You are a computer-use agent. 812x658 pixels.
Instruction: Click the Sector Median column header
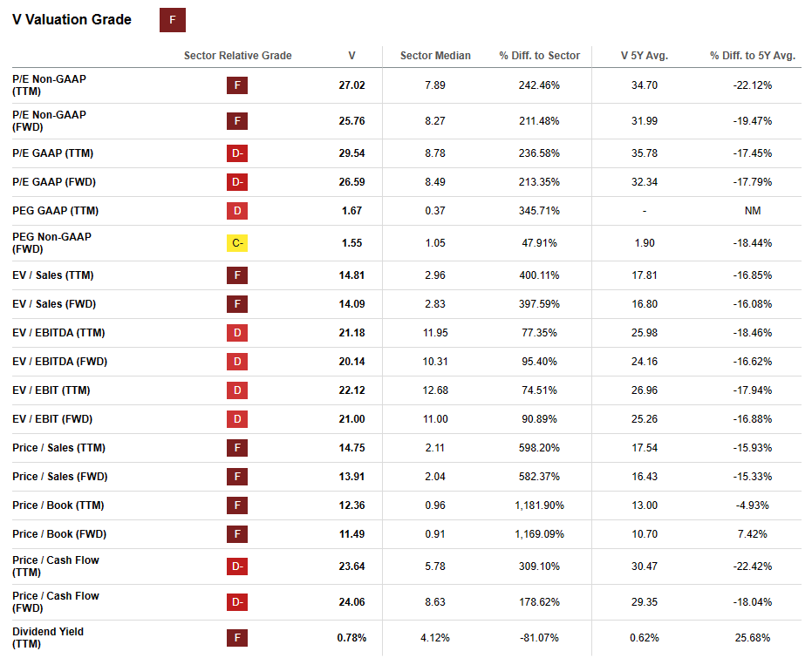coord(435,56)
